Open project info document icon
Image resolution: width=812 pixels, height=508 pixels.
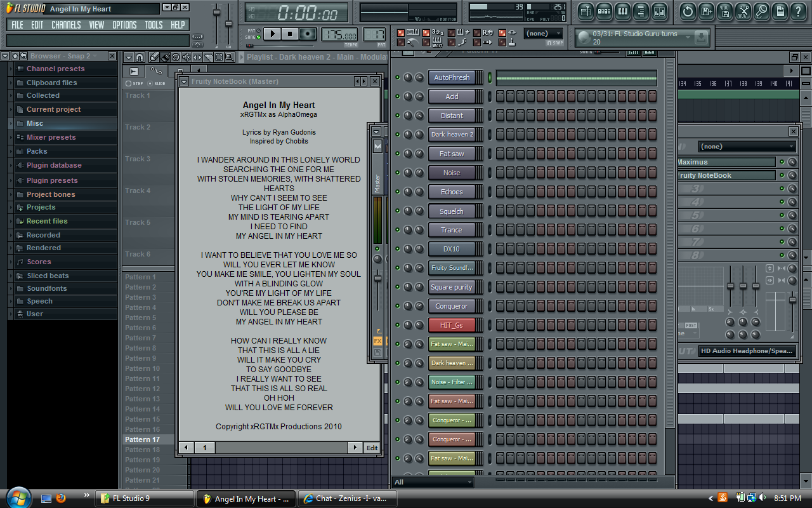(x=780, y=11)
